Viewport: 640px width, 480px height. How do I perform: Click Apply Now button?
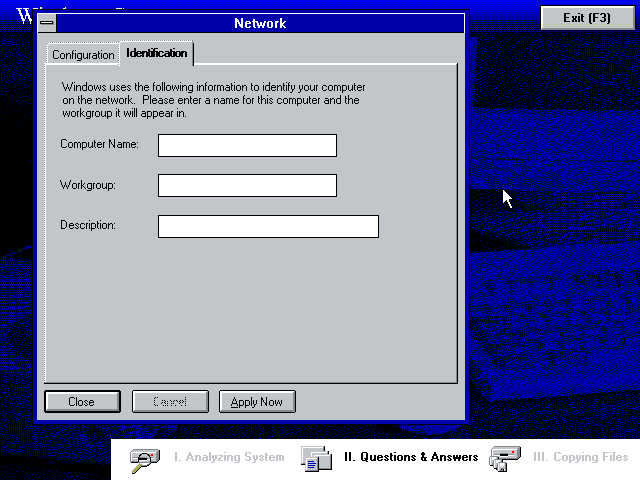257,402
